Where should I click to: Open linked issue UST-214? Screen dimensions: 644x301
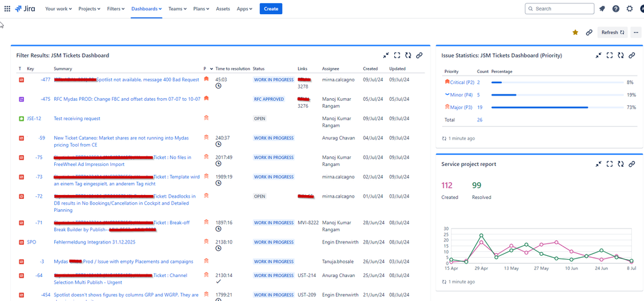pos(307,275)
